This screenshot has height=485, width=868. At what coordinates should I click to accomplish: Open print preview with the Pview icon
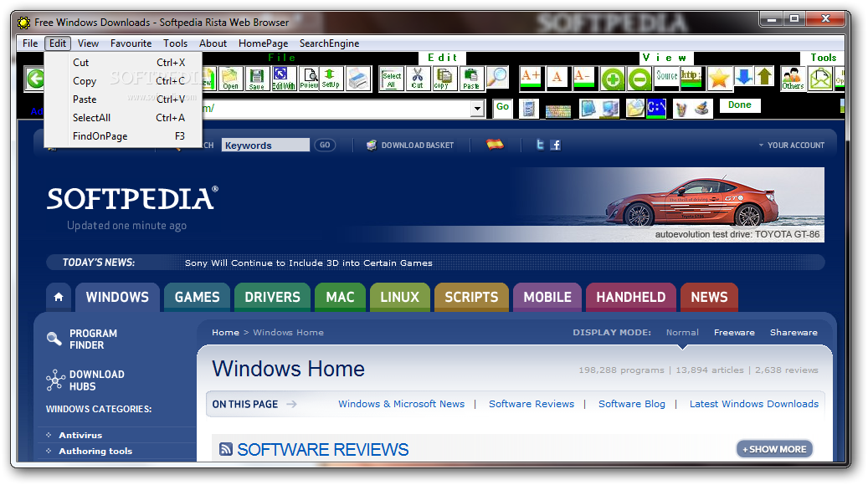coord(309,79)
